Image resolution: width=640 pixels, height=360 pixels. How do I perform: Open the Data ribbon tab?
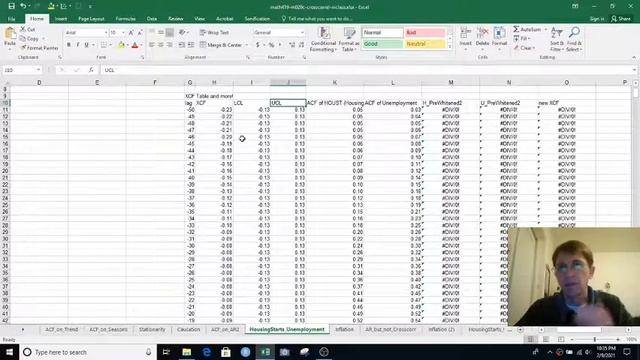coord(152,19)
